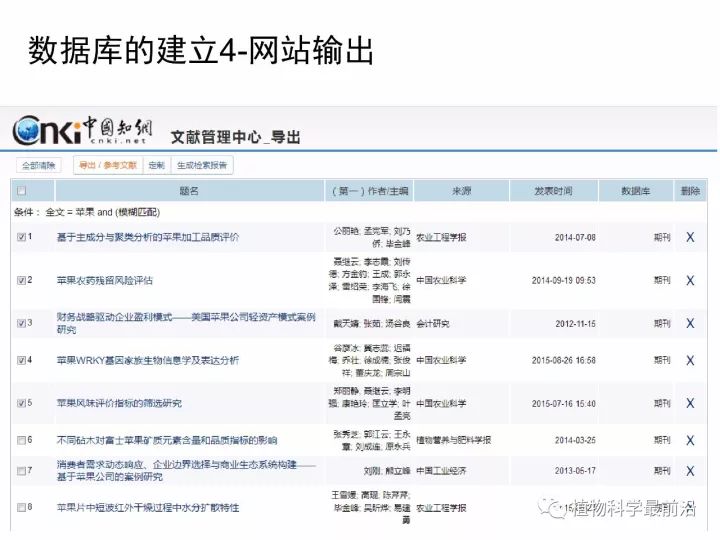Click the 生成检索报告 tab
Viewport: 720px width, 540px height.
(x=202, y=165)
